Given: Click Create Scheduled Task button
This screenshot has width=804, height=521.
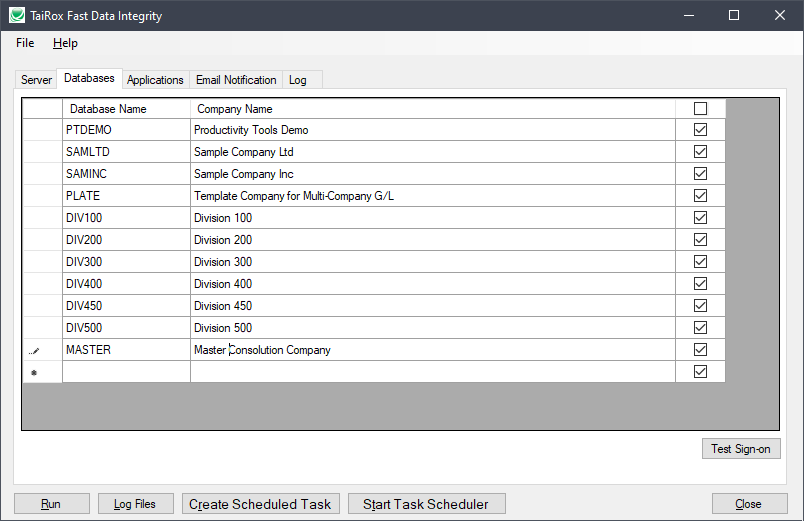Looking at the screenshot, I should tap(260, 504).
